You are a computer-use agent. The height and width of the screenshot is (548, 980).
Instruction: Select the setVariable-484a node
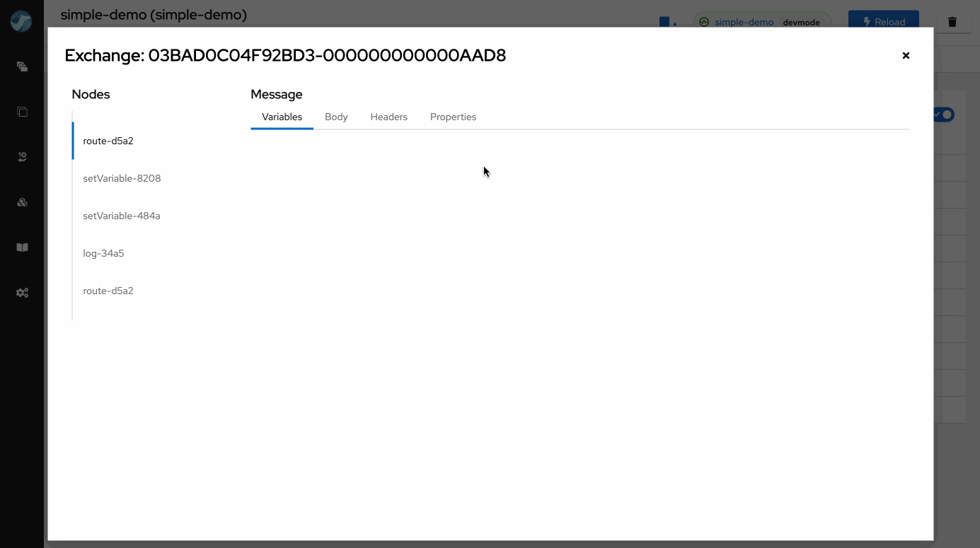click(122, 216)
